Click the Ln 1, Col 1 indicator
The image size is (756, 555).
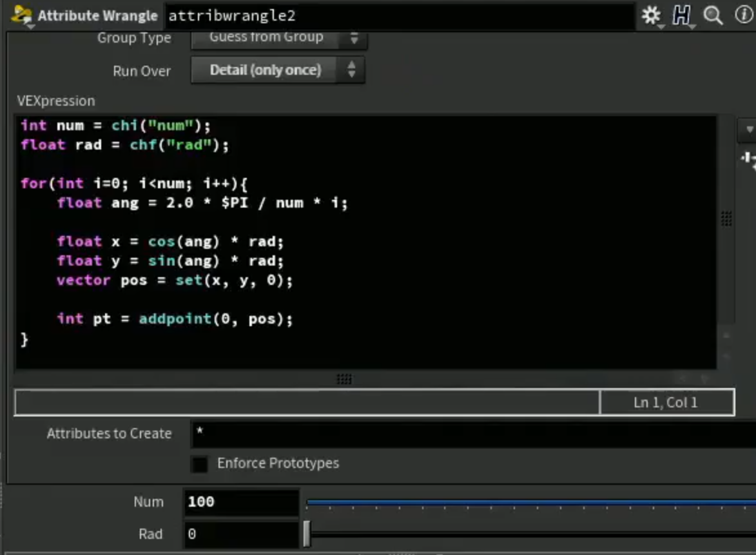coord(666,402)
